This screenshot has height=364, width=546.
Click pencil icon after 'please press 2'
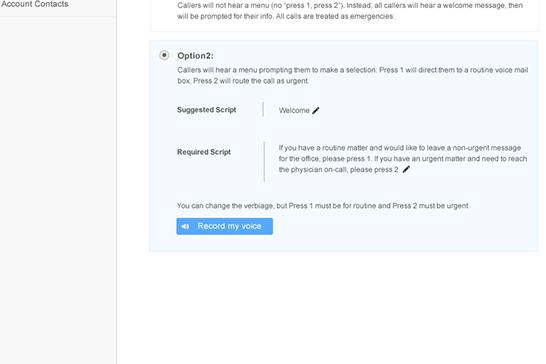coord(406,169)
